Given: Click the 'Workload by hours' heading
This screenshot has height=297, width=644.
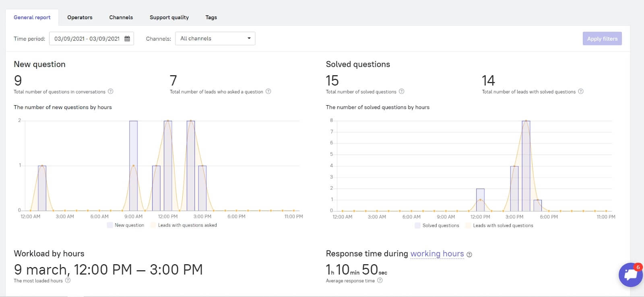Looking at the screenshot, I should click(49, 253).
